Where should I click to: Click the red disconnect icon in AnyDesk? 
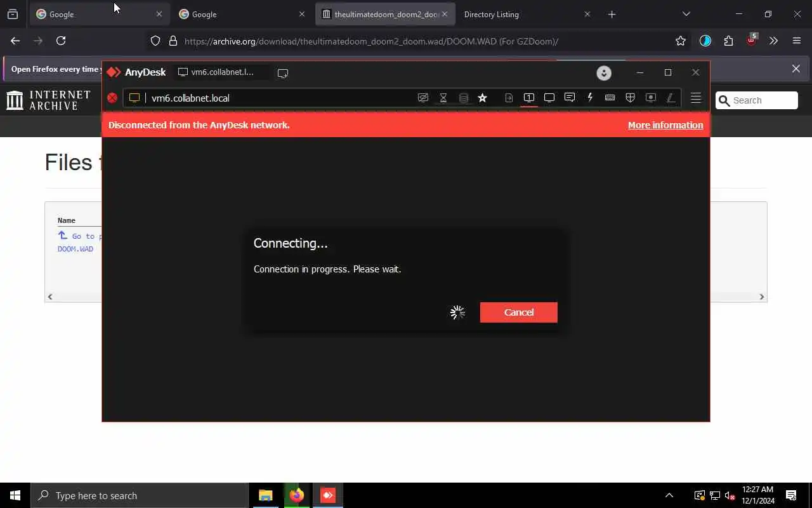click(112, 98)
